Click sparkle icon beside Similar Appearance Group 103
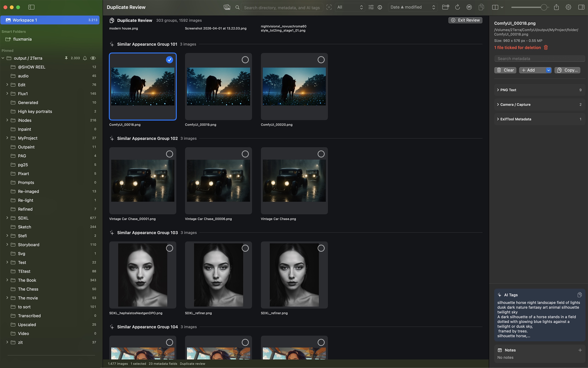 [x=112, y=233]
